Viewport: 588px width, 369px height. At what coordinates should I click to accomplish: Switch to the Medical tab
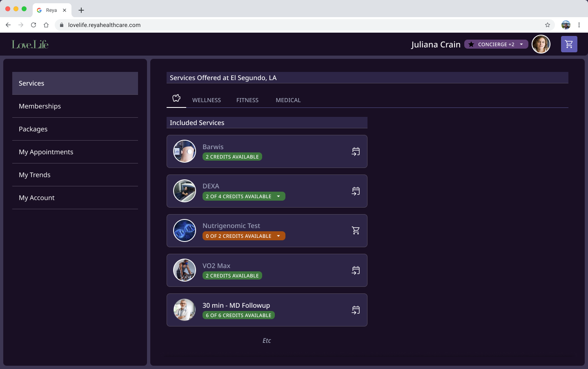click(x=288, y=100)
